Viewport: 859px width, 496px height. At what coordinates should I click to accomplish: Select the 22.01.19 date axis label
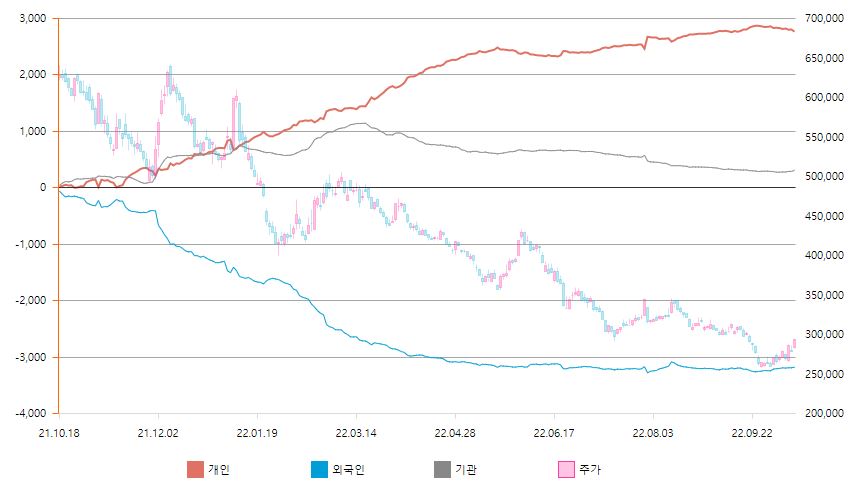click(x=256, y=432)
